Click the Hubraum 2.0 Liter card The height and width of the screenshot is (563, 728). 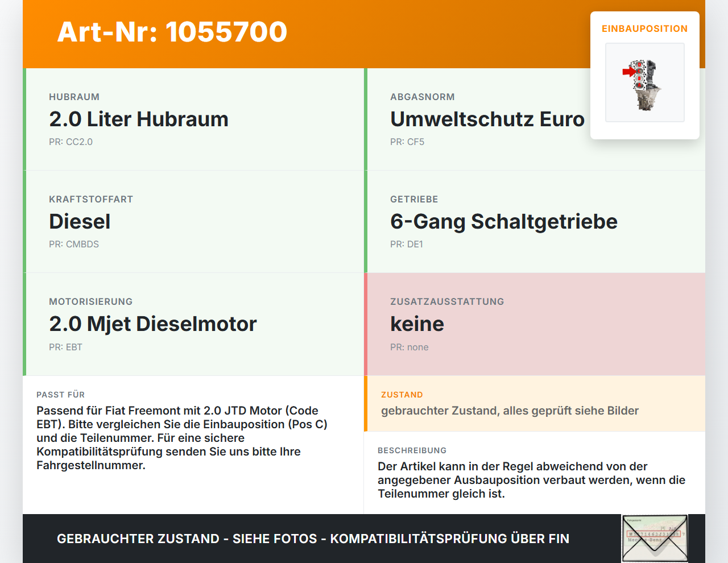193,119
